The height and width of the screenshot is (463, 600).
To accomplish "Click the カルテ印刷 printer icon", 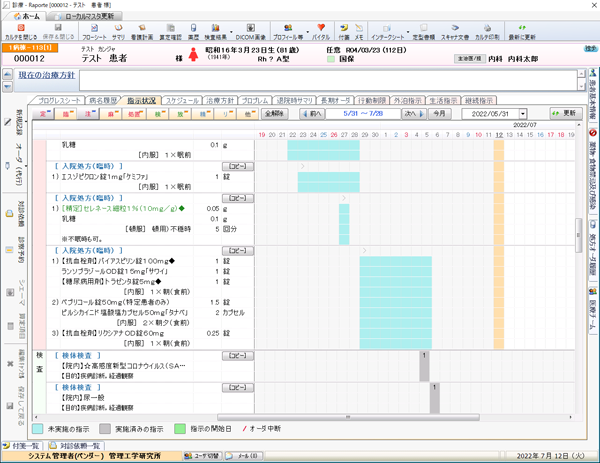I will (487, 31).
